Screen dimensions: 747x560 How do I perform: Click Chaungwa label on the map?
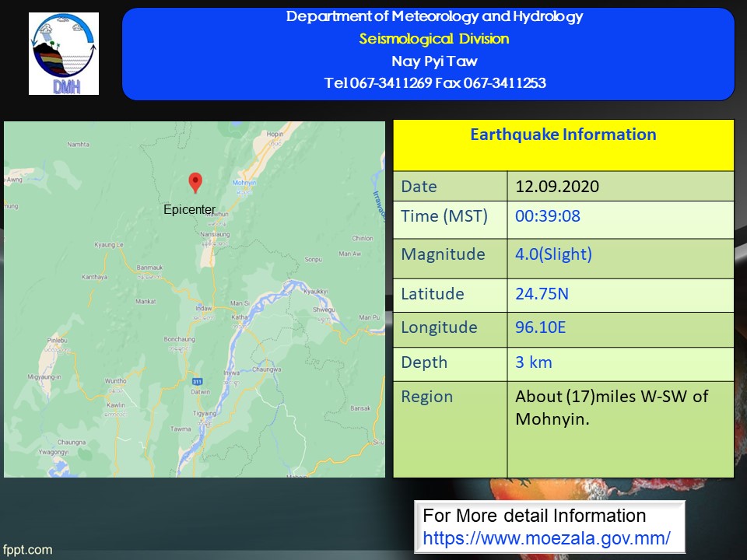[267, 369]
